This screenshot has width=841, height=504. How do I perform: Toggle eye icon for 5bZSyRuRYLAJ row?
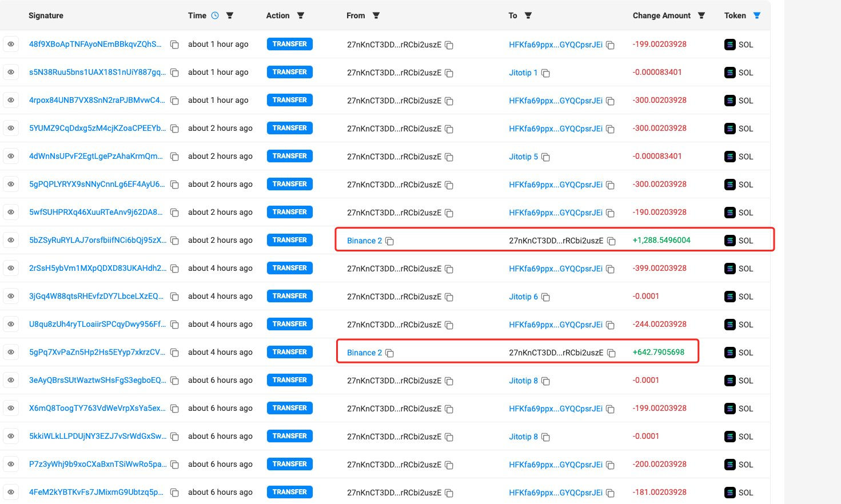[11, 240]
